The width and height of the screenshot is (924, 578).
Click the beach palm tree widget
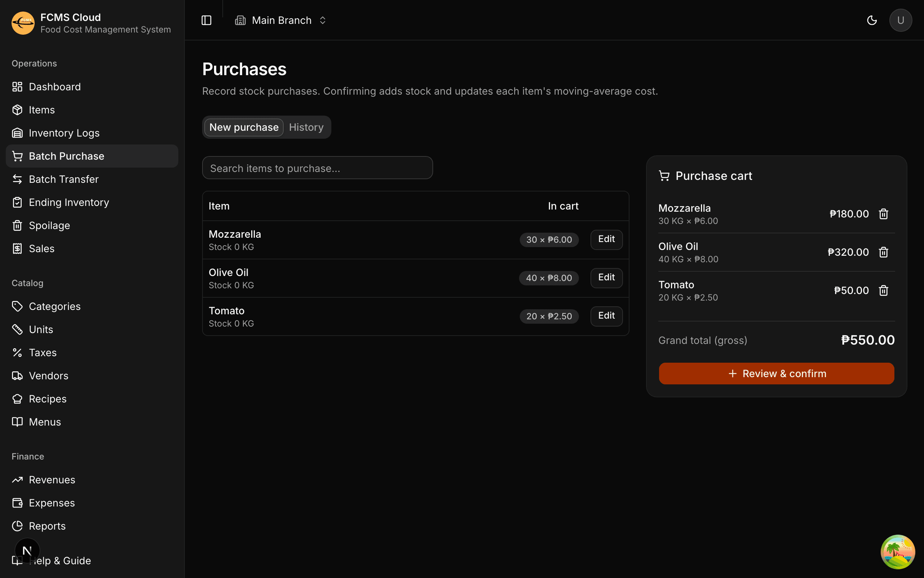click(898, 552)
